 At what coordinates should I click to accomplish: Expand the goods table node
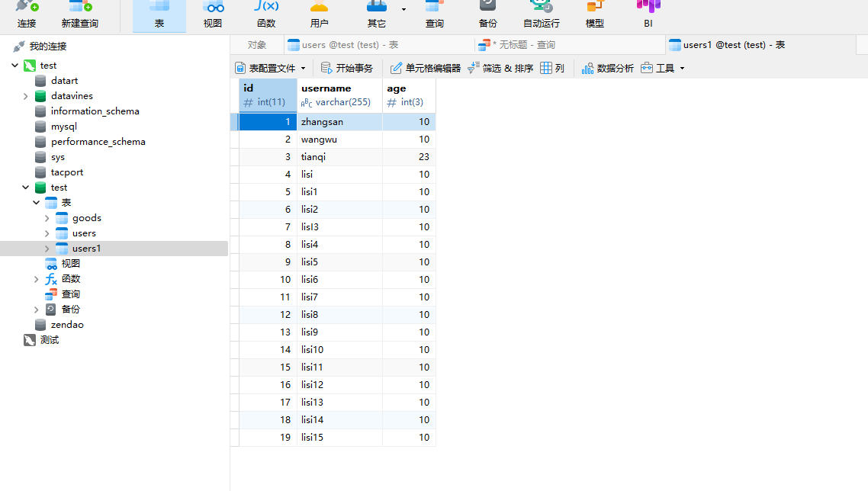coord(47,218)
